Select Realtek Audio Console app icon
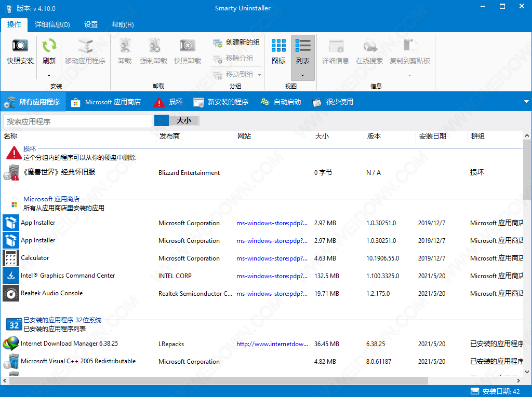 click(11, 293)
